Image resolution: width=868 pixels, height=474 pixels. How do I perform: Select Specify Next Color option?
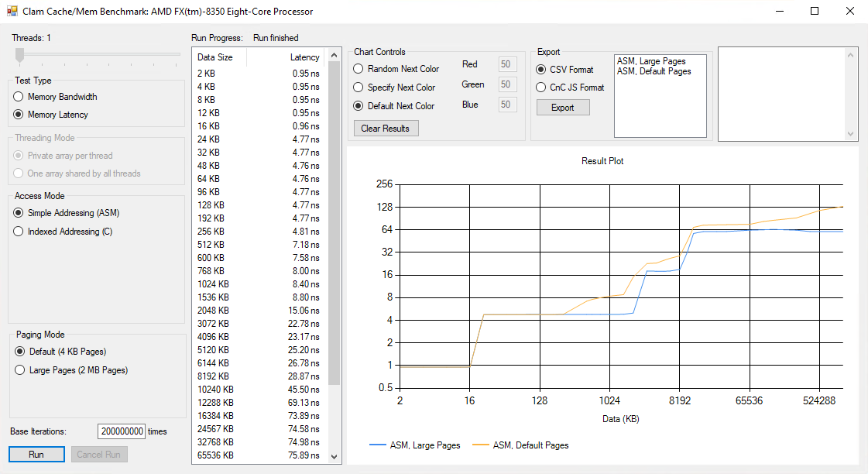click(x=358, y=87)
